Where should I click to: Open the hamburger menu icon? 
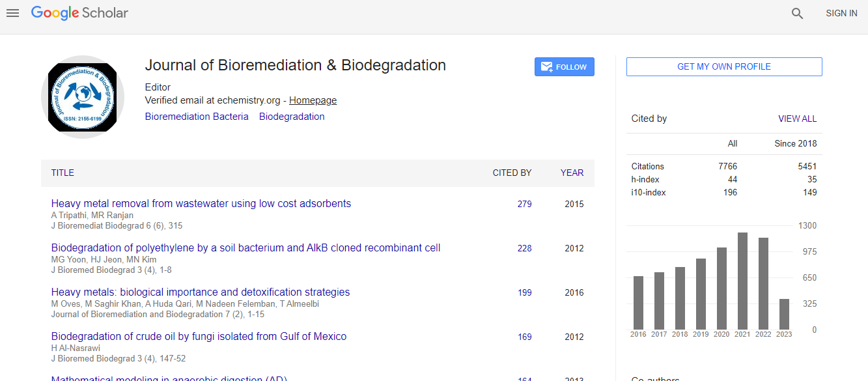click(12, 13)
